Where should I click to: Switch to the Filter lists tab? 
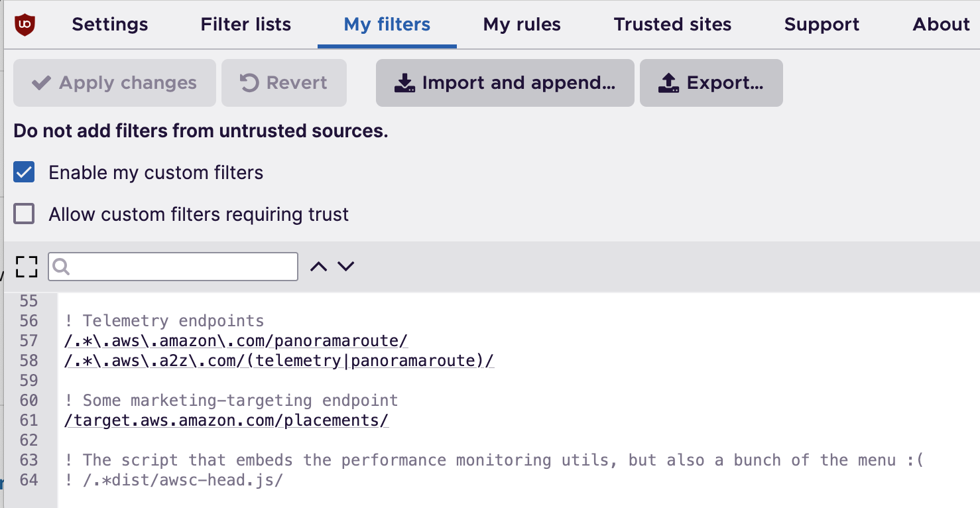(x=246, y=25)
